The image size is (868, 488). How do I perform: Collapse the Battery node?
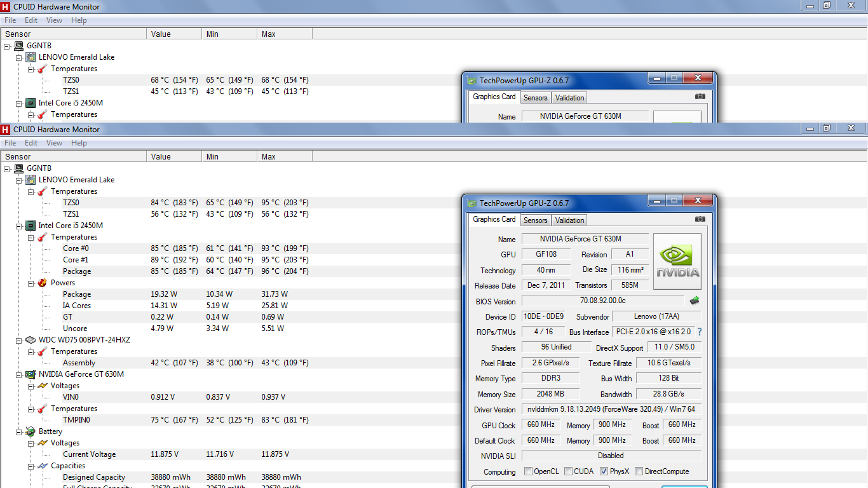19,431
